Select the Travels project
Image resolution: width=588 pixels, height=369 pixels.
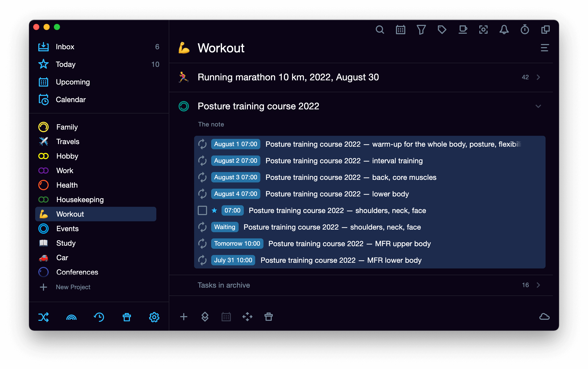point(96,141)
